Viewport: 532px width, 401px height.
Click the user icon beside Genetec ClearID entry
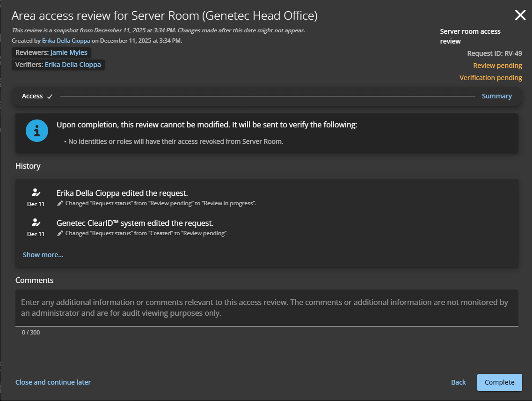click(36, 222)
